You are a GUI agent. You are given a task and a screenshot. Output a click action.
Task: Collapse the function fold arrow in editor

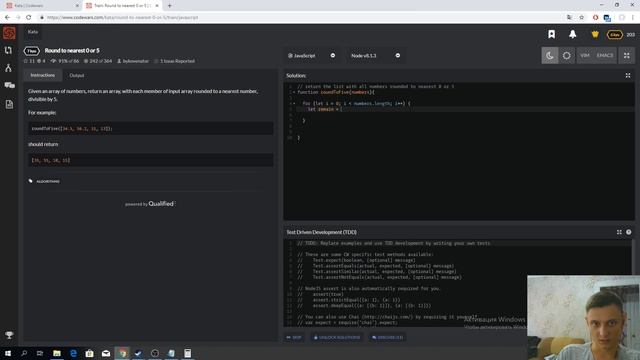[294, 92]
